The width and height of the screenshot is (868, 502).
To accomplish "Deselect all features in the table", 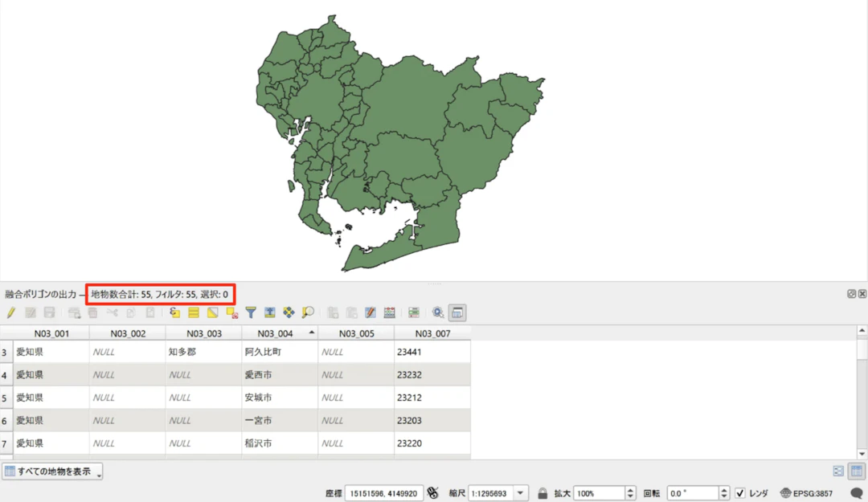I will pos(231,312).
